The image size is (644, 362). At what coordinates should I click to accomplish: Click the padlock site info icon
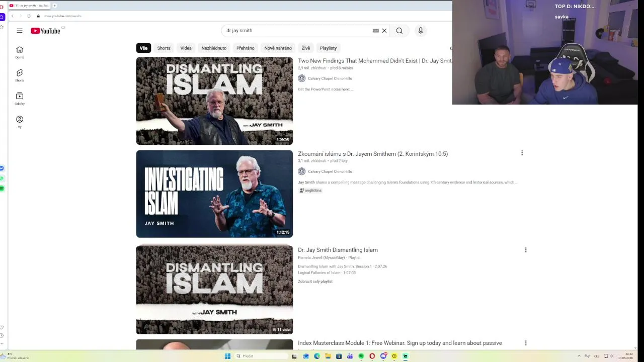click(38, 16)
